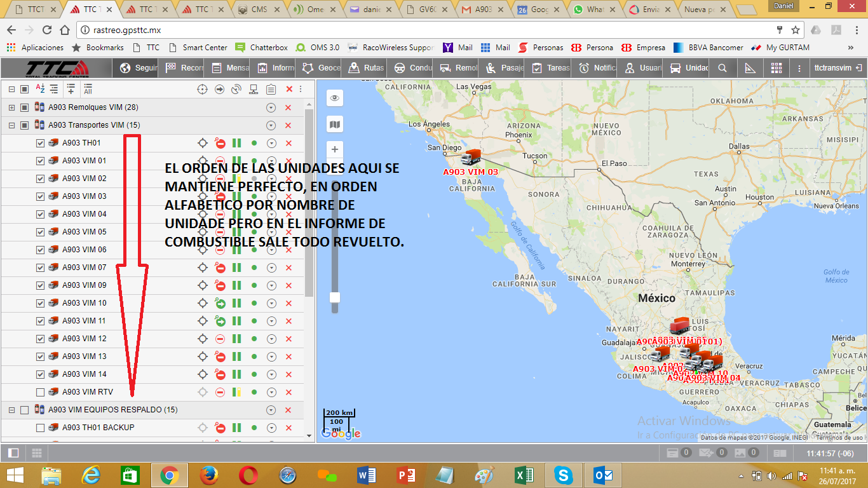
Task: Expand the A903 Remolques VIM group
Action: 11,107
